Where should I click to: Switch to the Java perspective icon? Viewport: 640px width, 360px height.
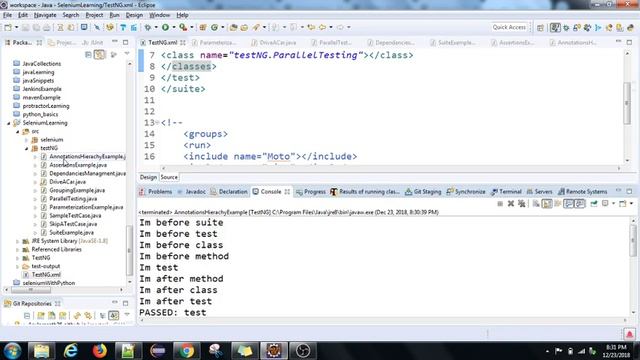[x=555, y=27]
